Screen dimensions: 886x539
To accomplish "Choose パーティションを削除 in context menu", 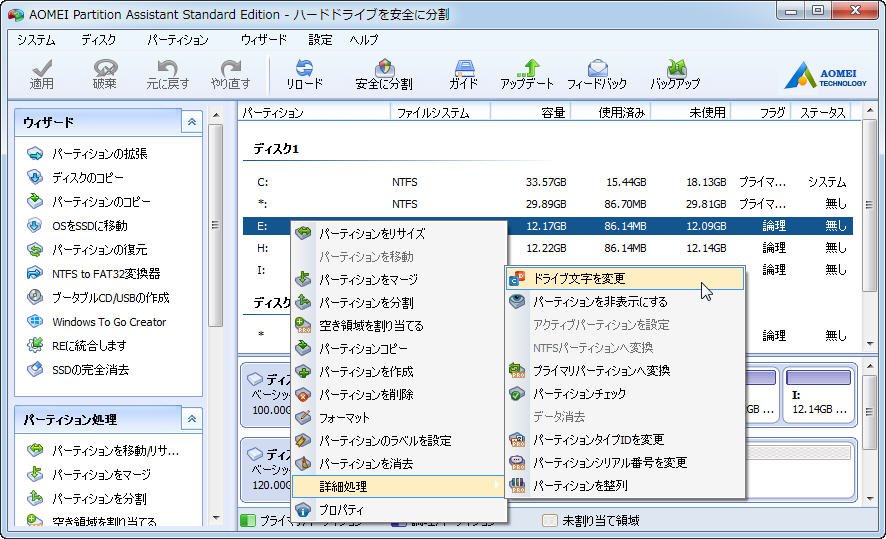I will (x=399, y=395).
